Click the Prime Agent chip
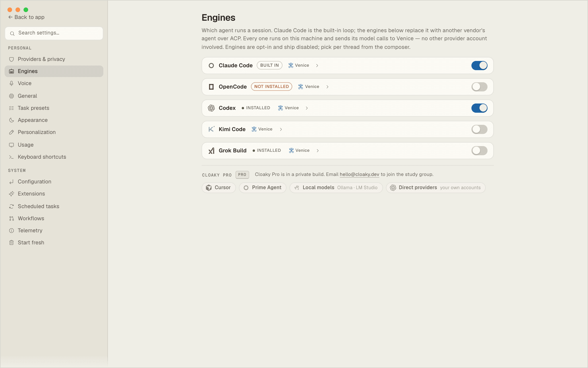The width and height of the screenshot is (588, 368). coord(262,188)
